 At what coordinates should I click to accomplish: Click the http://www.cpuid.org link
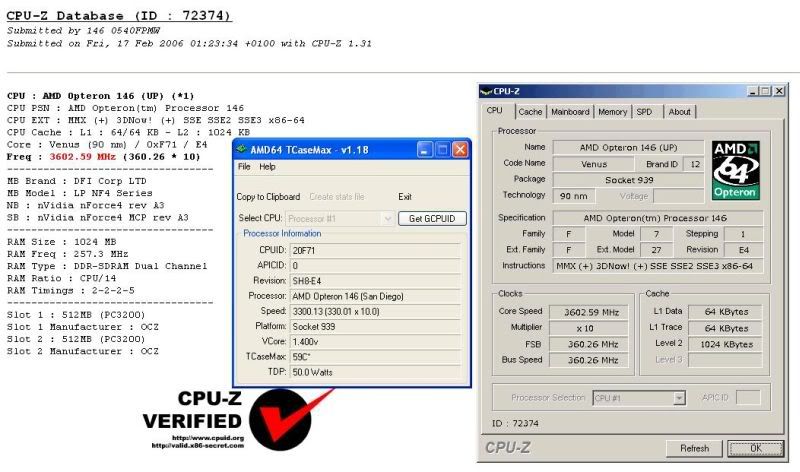pos(208,438)
